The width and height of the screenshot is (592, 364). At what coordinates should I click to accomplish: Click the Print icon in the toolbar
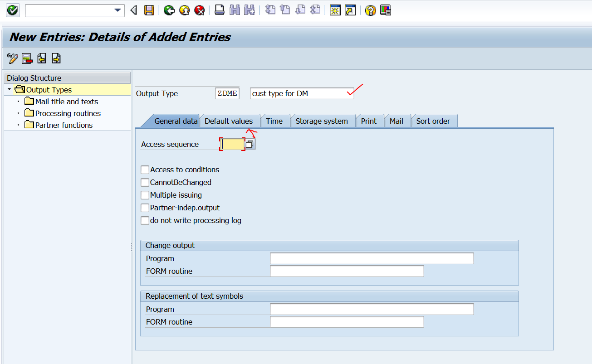coord(219,10)
